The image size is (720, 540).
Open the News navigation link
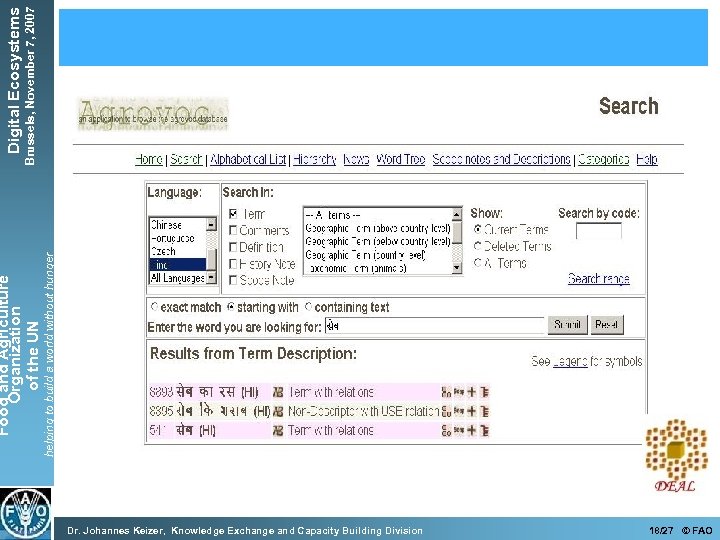[356, 159]
